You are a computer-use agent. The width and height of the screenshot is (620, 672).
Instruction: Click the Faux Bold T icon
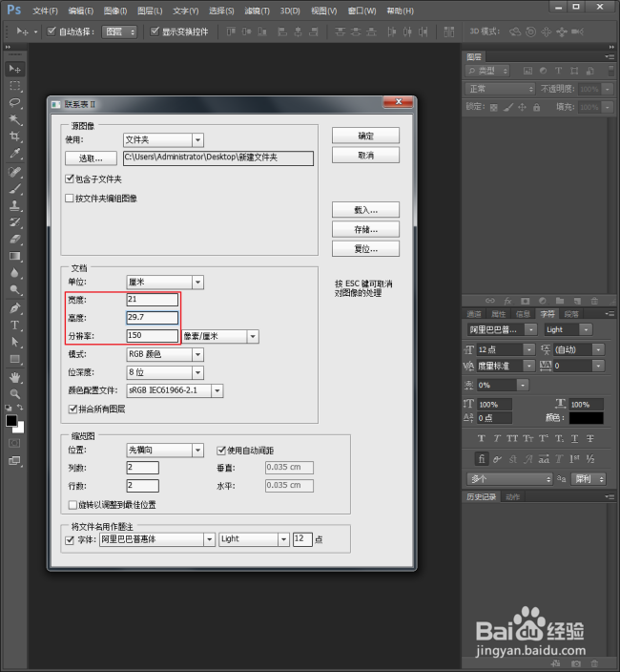click(482, 438)
